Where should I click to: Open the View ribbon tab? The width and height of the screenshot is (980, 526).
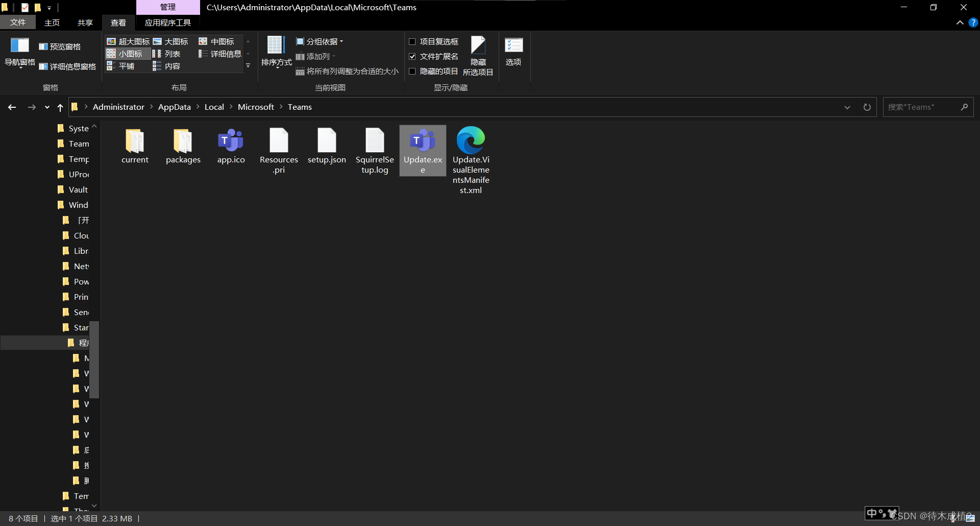118,22
